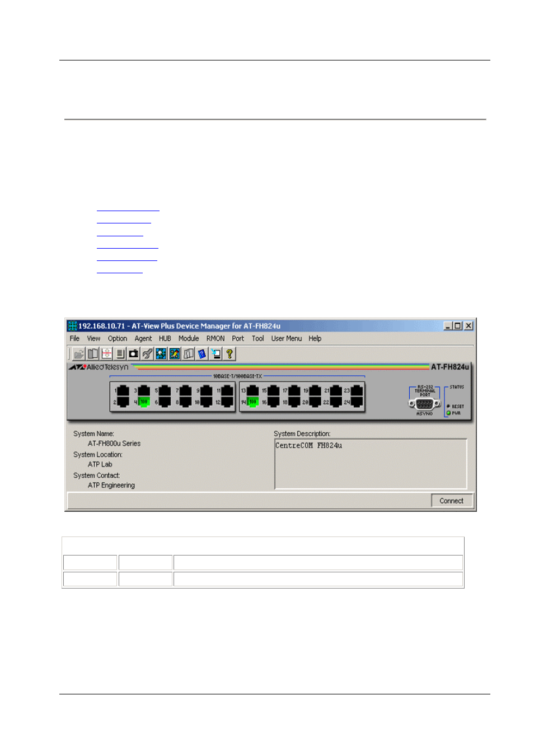Viewport: 534px width, 756px height.
Task: Click the blue card toolbar icon
Action: pyautogui.click(x=202, y=354)
